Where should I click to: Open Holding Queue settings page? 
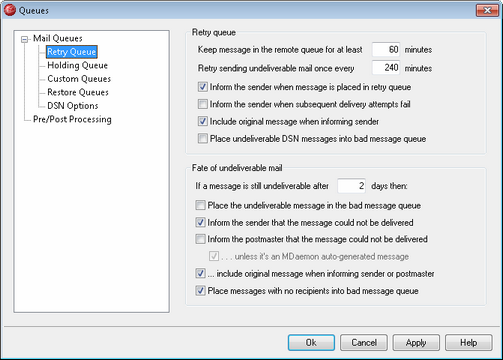(x=77, y=65)
